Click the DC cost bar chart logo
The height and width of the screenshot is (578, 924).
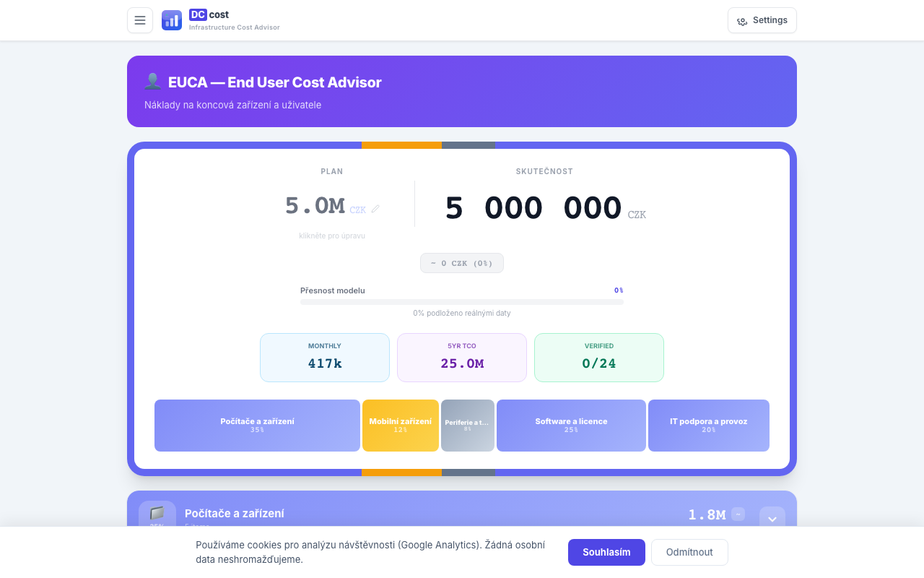172,20
